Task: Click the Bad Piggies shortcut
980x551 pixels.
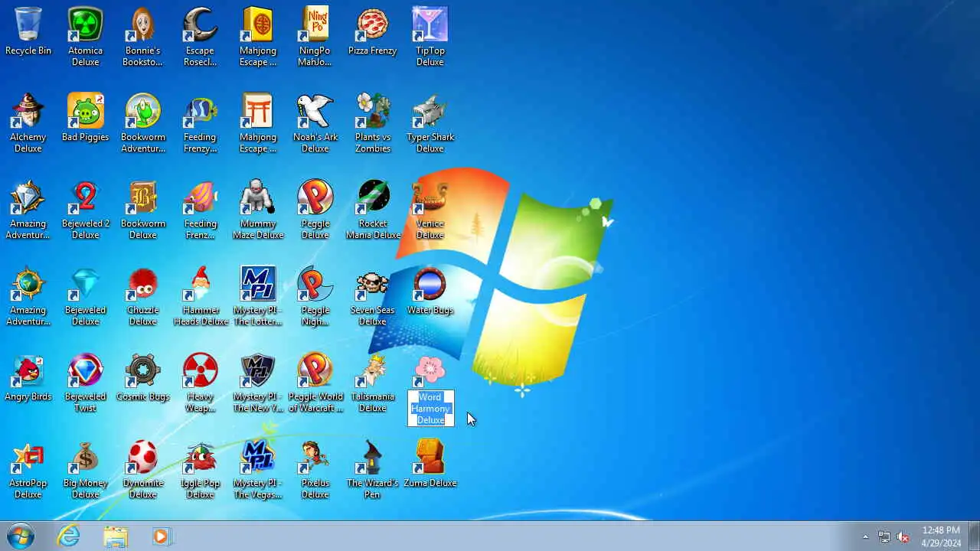Action: (x=86, y=111)
